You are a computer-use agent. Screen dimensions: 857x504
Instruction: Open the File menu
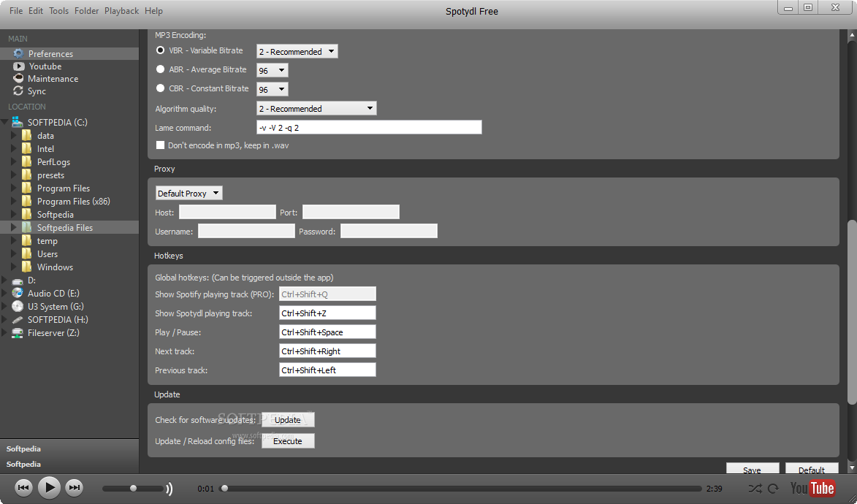[x=16, y=11]
